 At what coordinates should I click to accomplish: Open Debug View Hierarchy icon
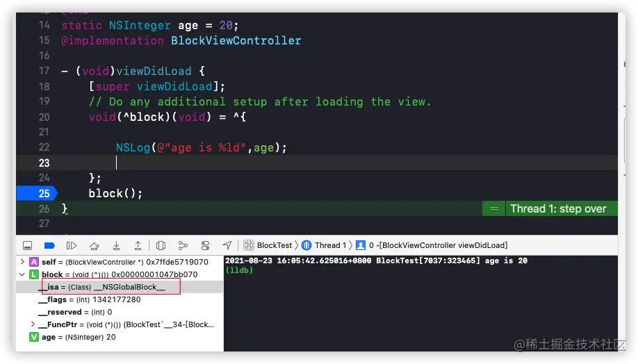[161, 246]
